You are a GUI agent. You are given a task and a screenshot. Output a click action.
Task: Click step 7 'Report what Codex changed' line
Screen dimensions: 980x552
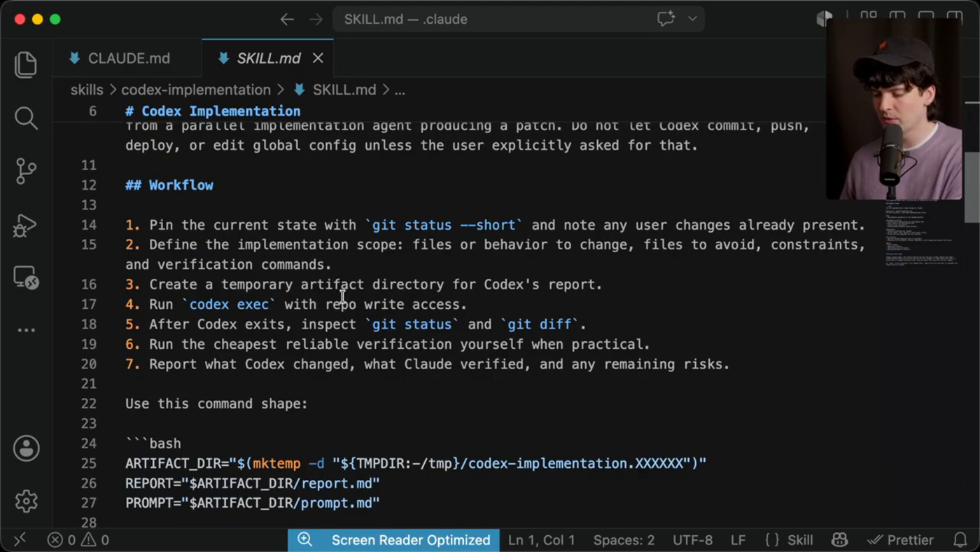[427, 364]
